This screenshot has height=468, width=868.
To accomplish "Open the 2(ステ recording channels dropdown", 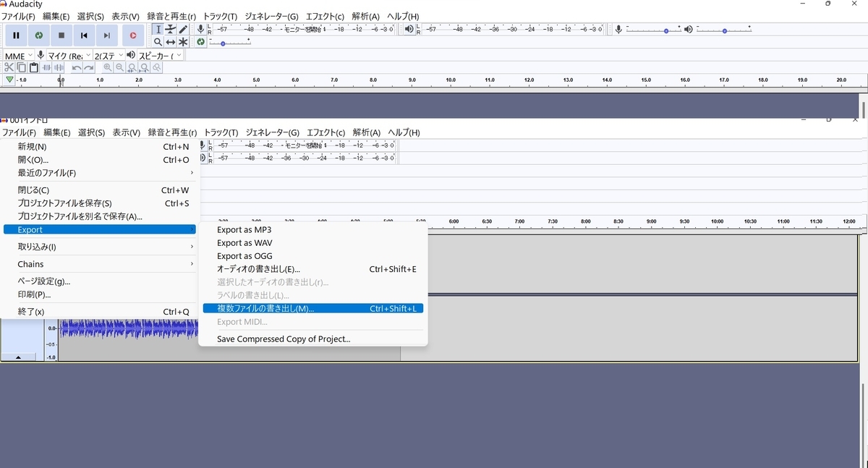I will pyautogui.click(x=109, y=56).
